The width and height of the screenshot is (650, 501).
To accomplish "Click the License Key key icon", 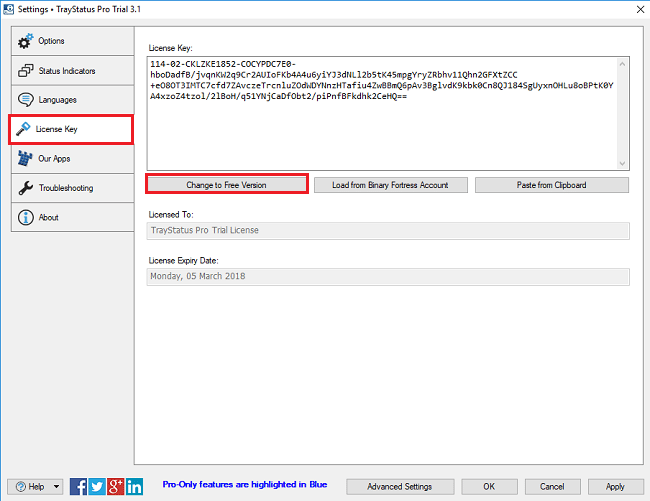I will 23,129.
